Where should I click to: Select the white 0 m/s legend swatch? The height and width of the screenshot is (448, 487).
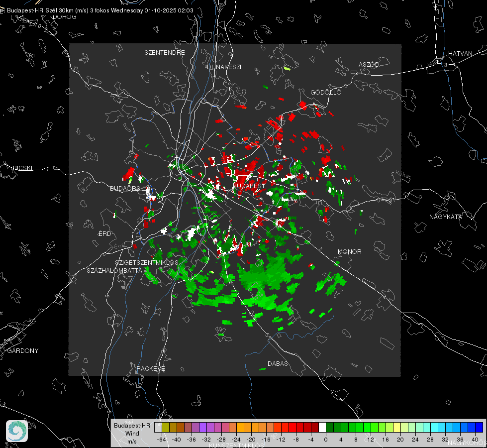pos(322,427)
